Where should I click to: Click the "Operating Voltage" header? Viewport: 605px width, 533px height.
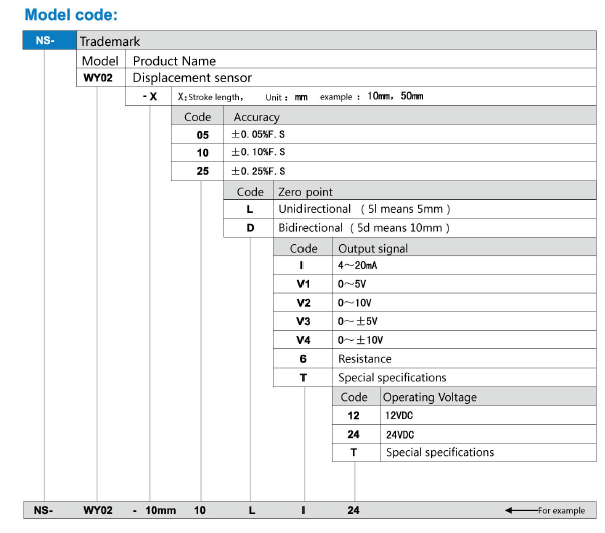point(429,397)
